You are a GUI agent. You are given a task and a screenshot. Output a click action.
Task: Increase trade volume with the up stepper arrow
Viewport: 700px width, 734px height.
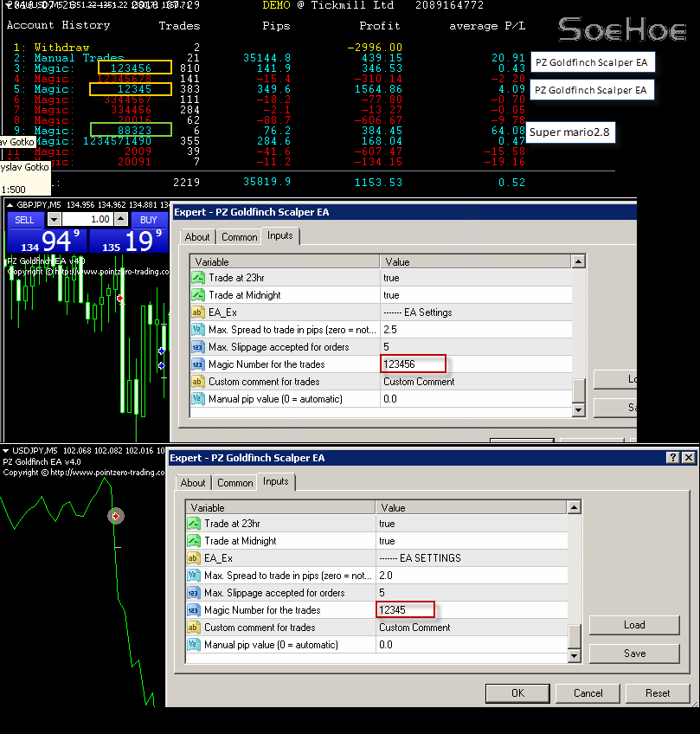pos(122,220)
